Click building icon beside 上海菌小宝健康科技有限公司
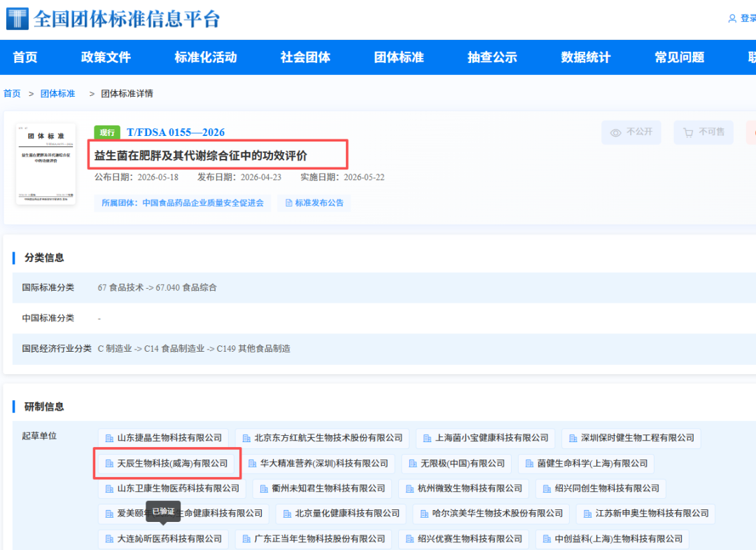This screenshot has width=756, height=550. (x=427, y=439)
